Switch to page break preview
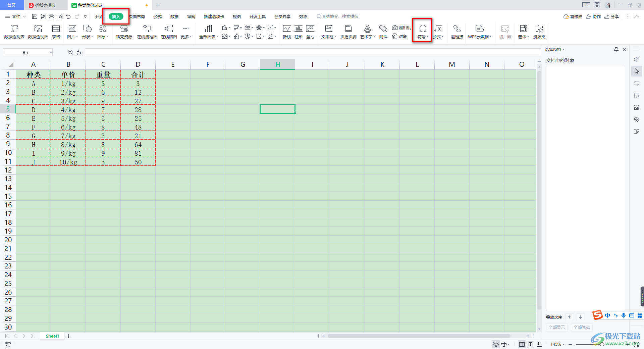The image size is (644, 349). [539, 344]
